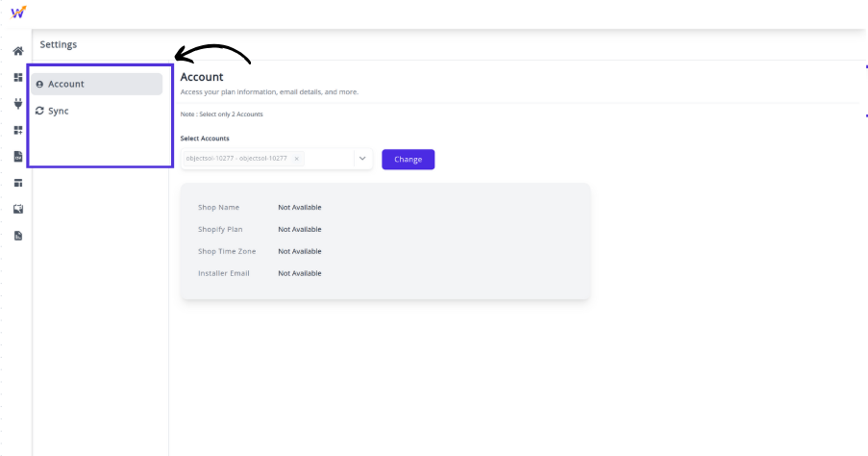Viewport: 868px width, 456px height.
Task: Open the dashboard grid icon in the sidebar
Action: [17, 77]
